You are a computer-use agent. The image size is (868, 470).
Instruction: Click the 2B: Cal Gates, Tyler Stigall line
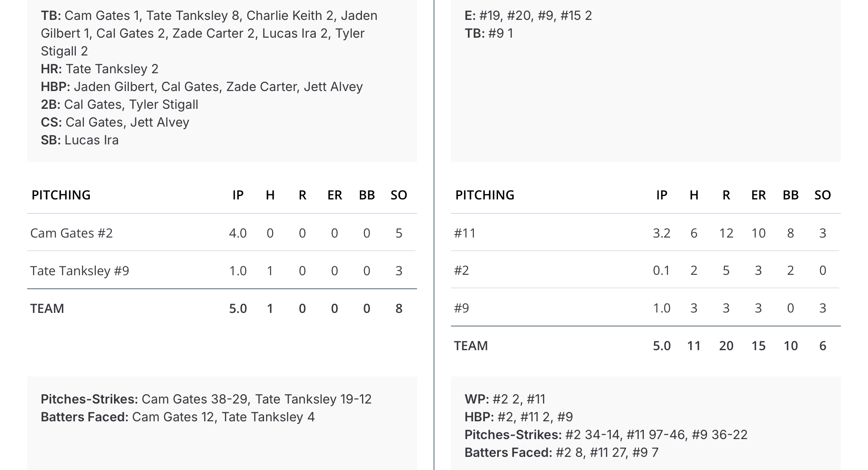point(120,104)
